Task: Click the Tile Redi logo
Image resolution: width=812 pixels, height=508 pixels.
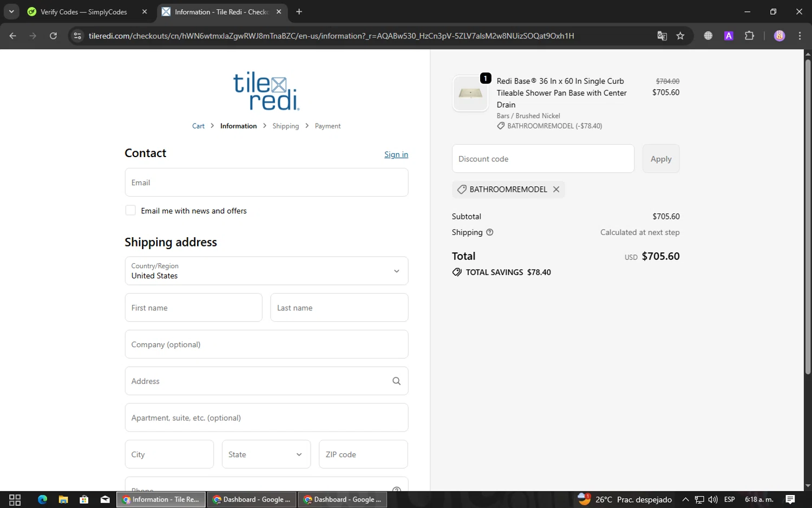Action: coord(266,91)
